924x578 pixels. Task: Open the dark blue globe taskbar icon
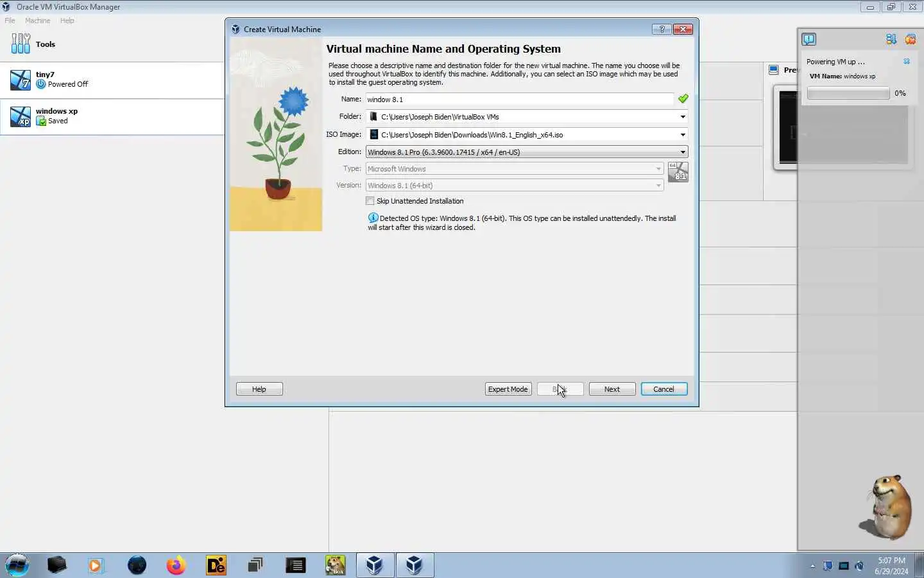tap(137, 565)
